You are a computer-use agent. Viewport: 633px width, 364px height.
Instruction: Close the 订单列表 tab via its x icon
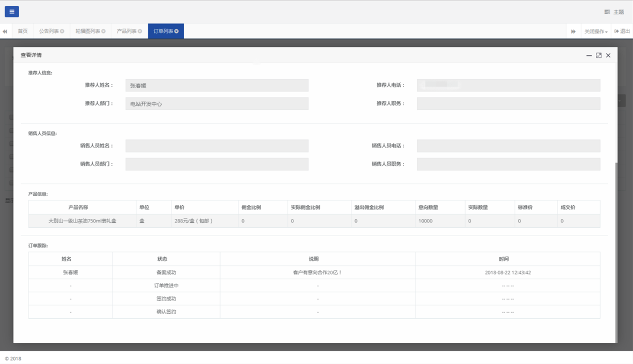click(x=176, y=31)
